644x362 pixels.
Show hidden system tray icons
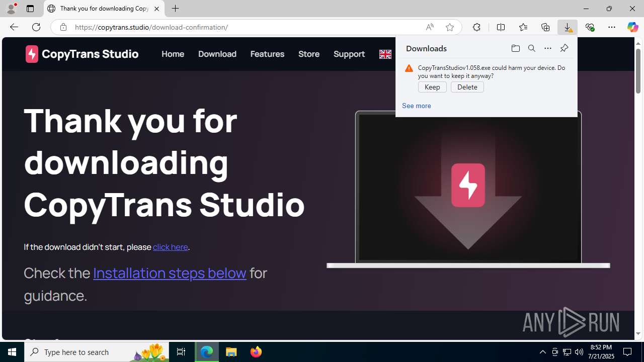(x=543, y=352)
